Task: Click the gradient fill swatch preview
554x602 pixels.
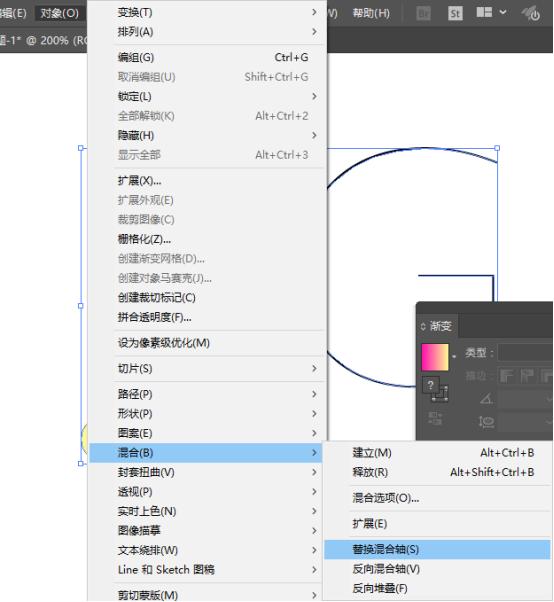Action: 435,357
